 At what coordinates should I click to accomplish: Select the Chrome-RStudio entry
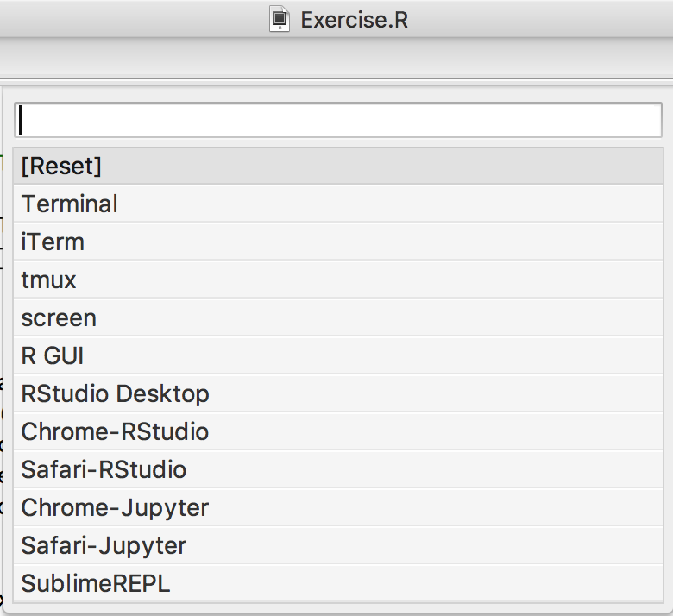coord(338,431)
